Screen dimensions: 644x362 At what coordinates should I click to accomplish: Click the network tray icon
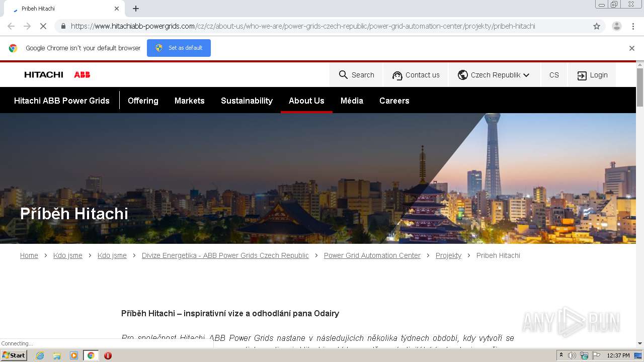click(584, 355)
